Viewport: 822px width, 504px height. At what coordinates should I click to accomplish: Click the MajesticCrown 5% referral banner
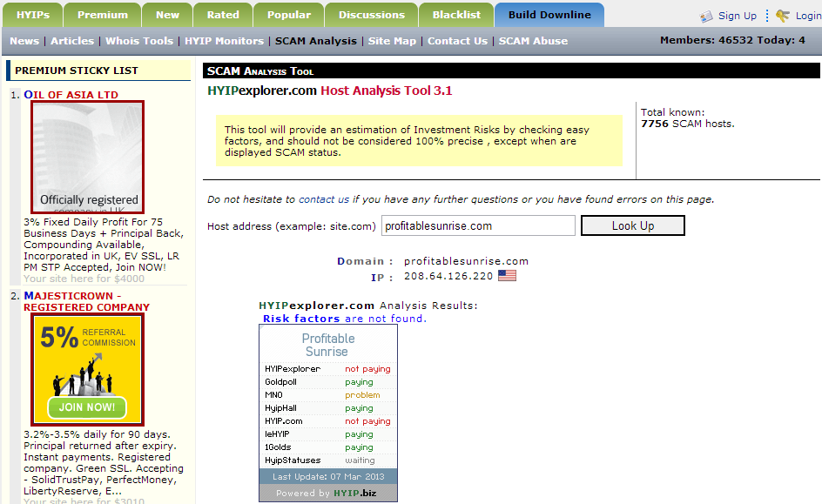coord(88,369)
